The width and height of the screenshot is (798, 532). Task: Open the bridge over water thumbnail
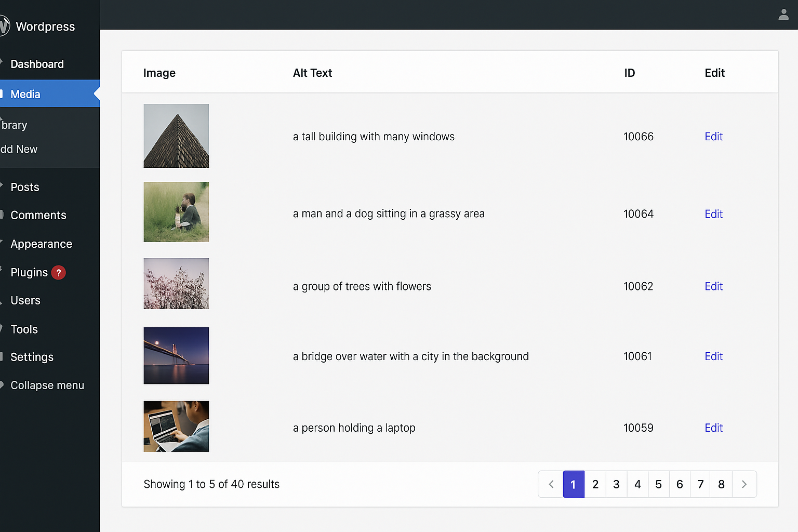176,356
